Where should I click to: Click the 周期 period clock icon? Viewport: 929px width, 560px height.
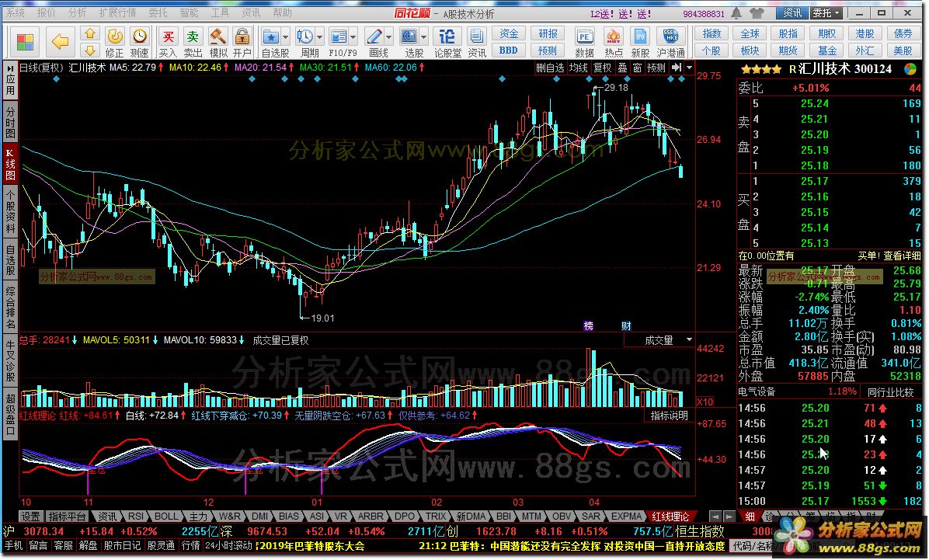pos(305,37)
